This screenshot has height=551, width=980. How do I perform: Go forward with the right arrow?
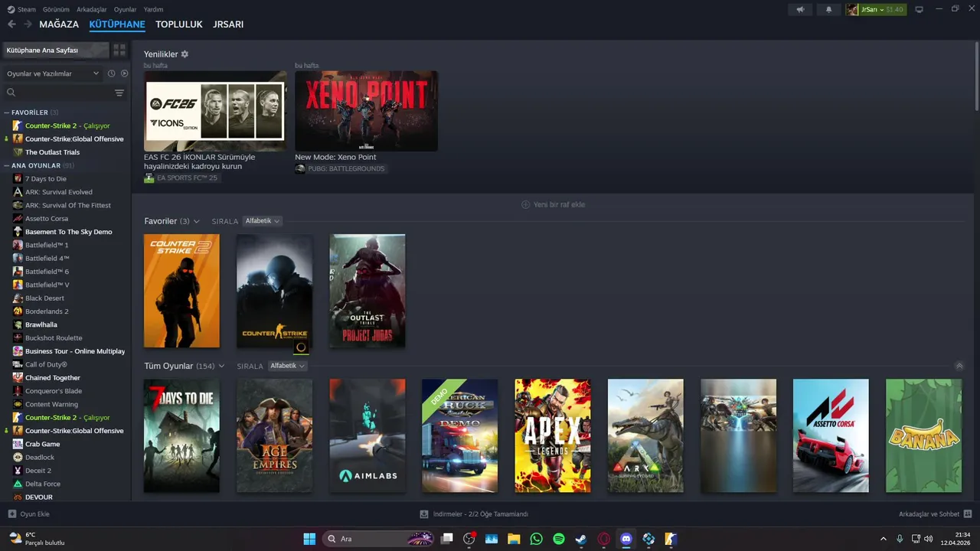[28, 24]
